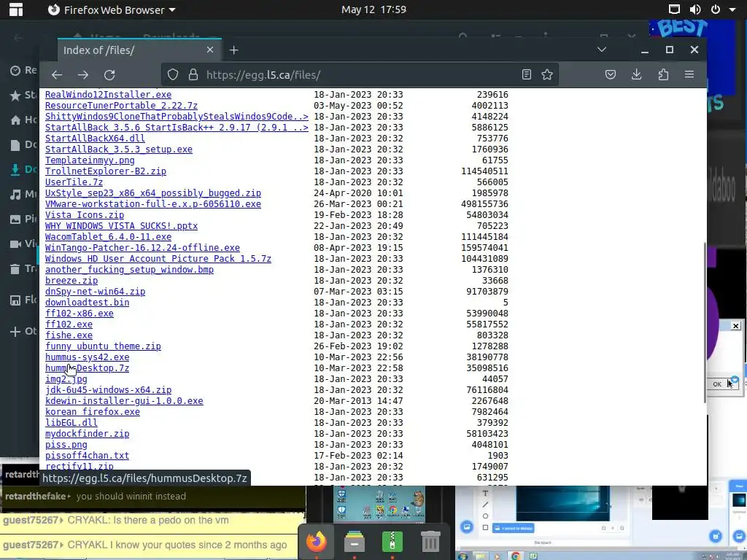Select date 20-Mar-2013 14:47 of kdewin installer
This screenshot has height=560, width=747.
coord(358,402)
